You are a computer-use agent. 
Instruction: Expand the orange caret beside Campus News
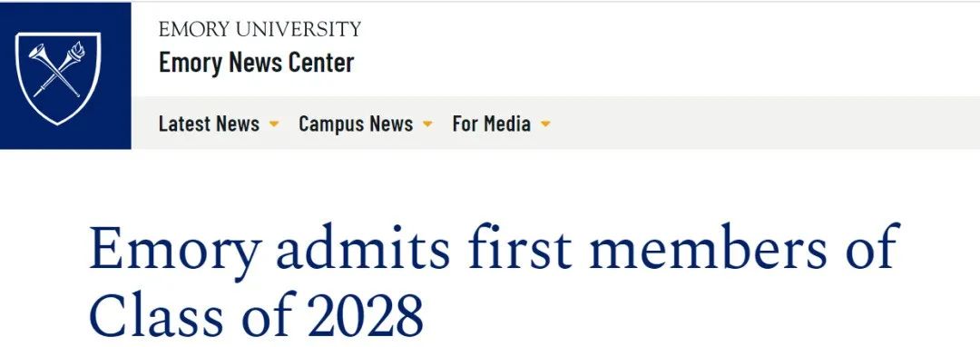click(427, 124)
